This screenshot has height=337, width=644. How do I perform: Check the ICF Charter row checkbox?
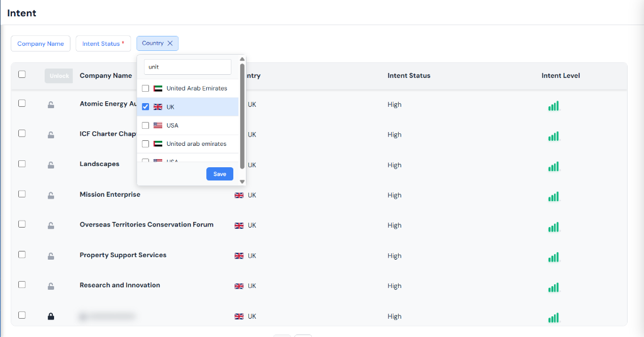22,133
